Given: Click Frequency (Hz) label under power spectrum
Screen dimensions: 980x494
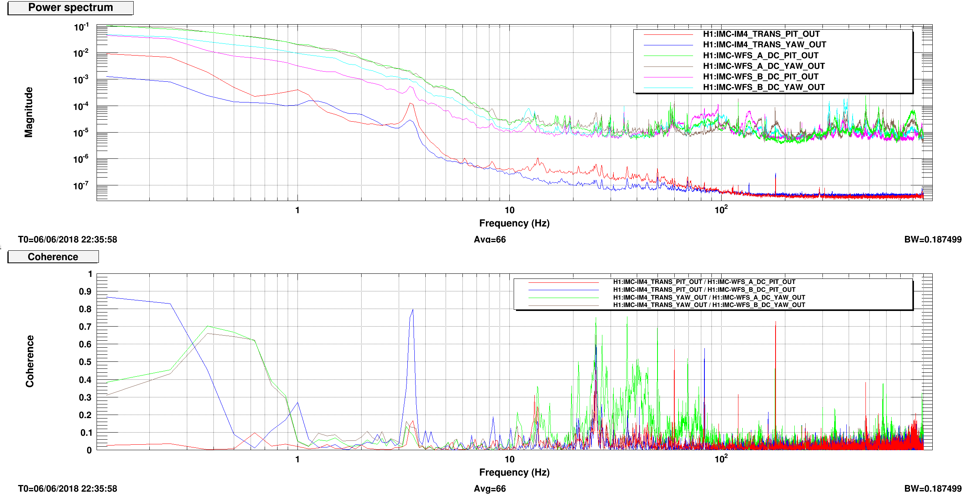Looking at the screenshot, I should coord(514,223).
